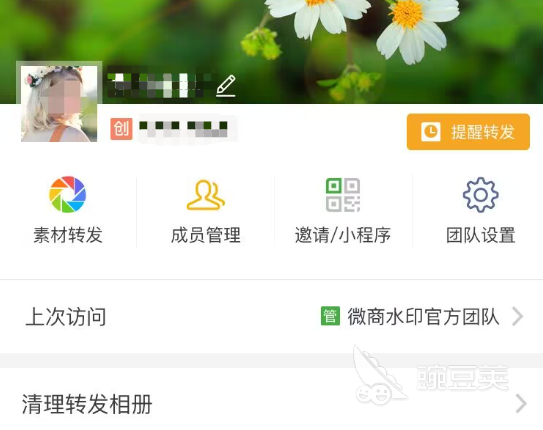Open the colorful aperture 素材转发 icon
This screenshot has width=543, height=430.
68,194
